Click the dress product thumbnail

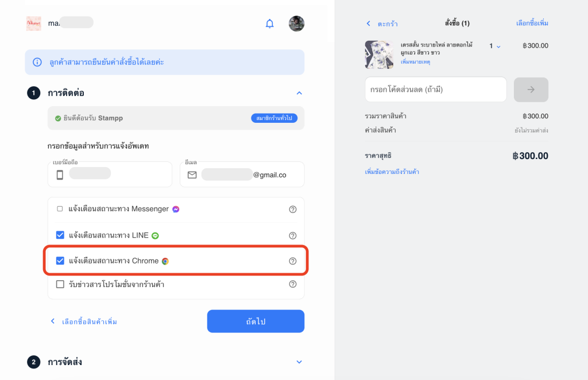[x=378, y=55]
